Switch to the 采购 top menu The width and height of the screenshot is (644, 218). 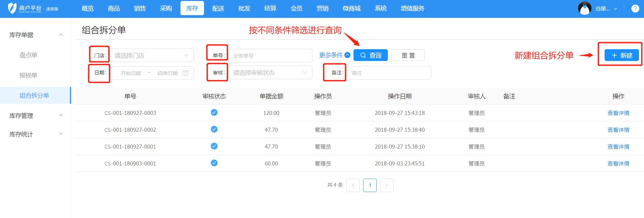click(x=166, y=8)
